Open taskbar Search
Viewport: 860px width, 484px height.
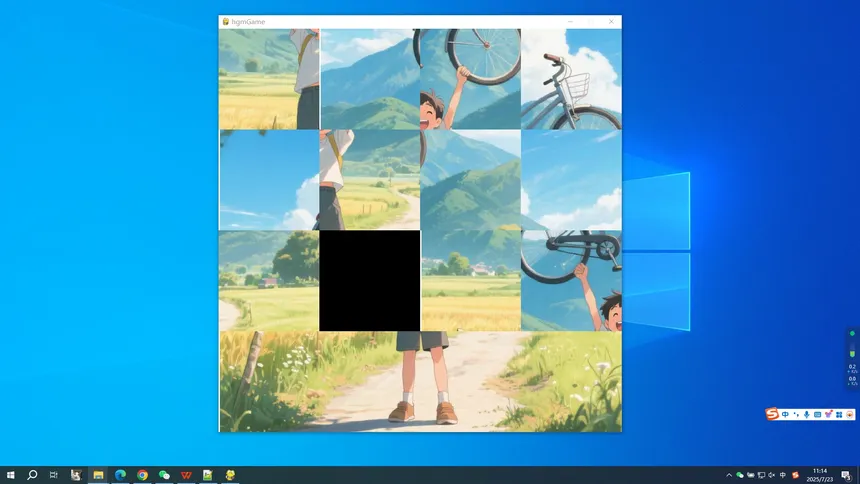pos(32,475)
